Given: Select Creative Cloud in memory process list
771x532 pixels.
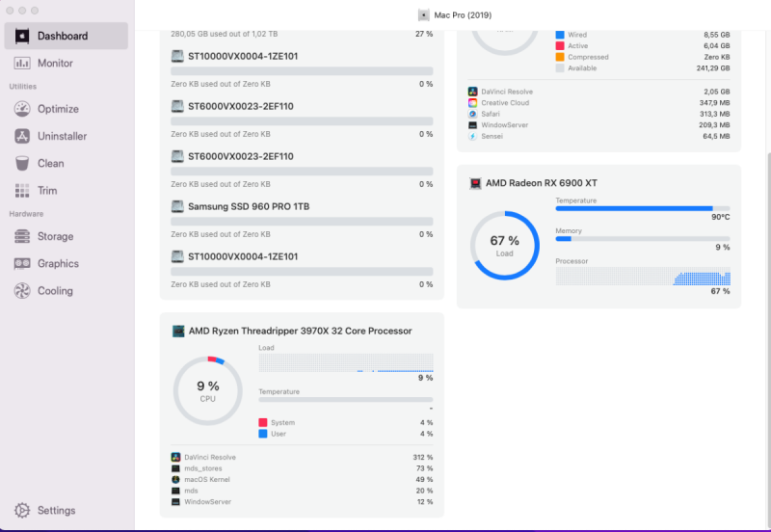Looking at the screenshot, I should click(x=507, y=102).
